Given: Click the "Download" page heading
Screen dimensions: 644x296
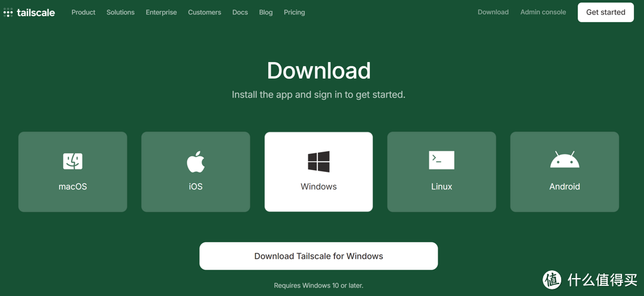Looking at the screenshot, I should tap(318, 70).
